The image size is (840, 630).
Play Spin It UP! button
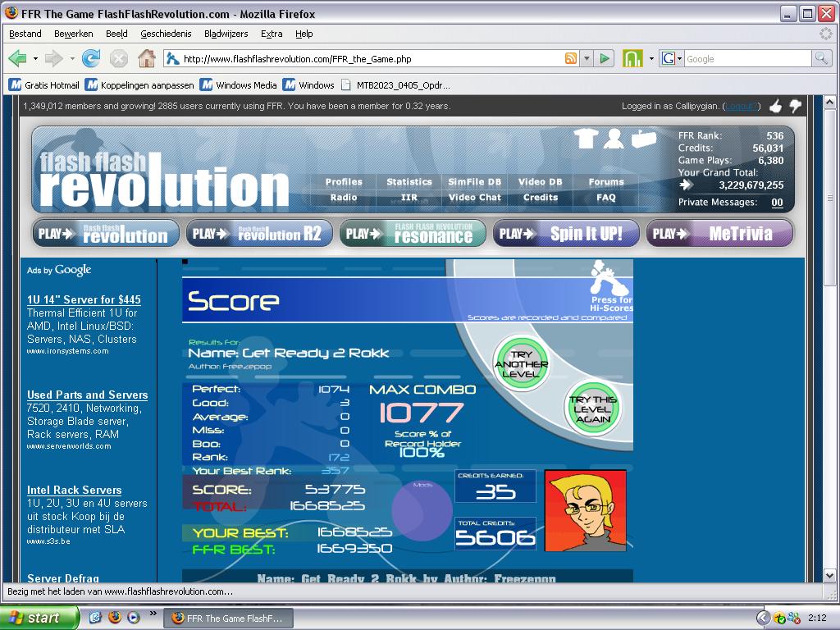(x=566, y=234)
